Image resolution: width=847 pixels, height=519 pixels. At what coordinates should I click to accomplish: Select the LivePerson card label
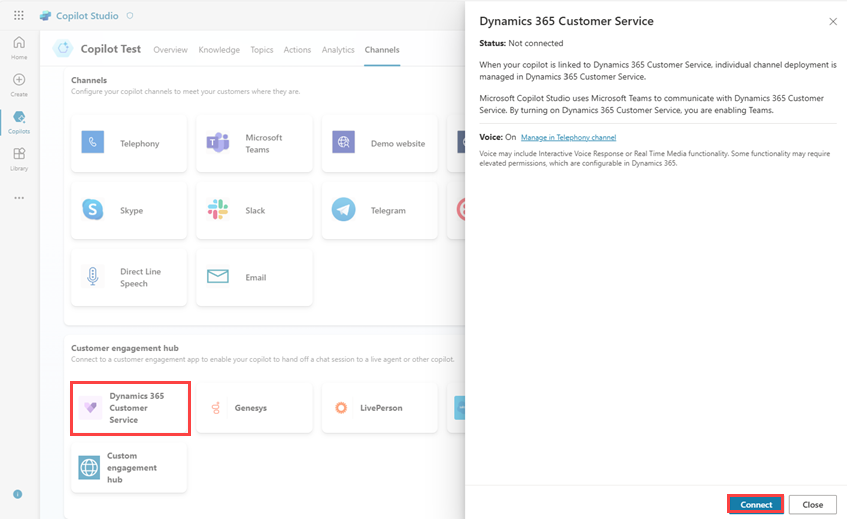(x=381, y=408)
